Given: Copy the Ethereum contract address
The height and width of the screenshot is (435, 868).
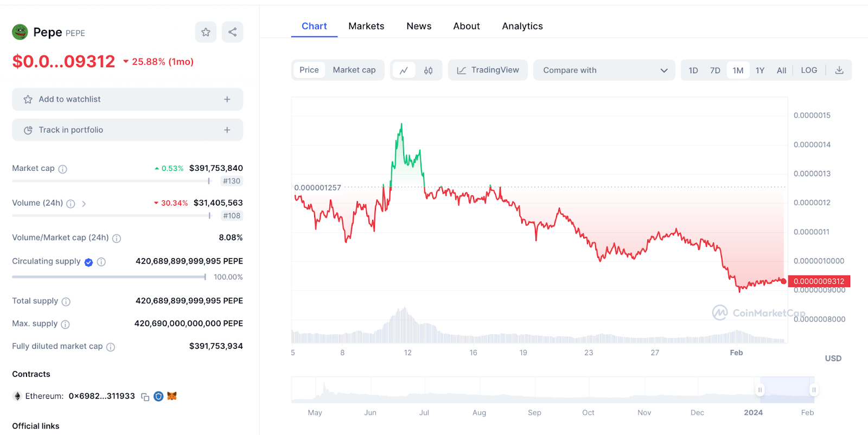Looking at the screenshot, I should (145, 397).
